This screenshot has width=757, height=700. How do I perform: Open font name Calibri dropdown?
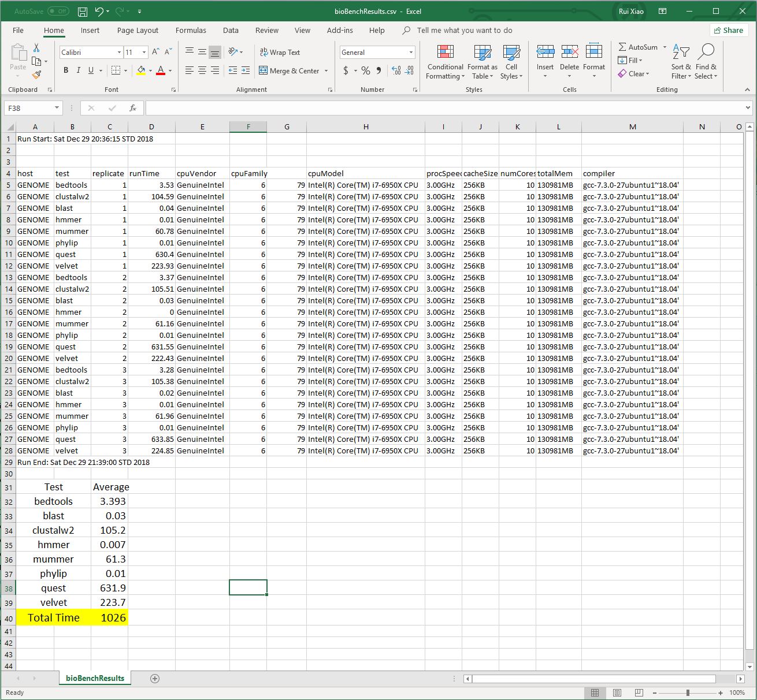(x=119, y=52)
